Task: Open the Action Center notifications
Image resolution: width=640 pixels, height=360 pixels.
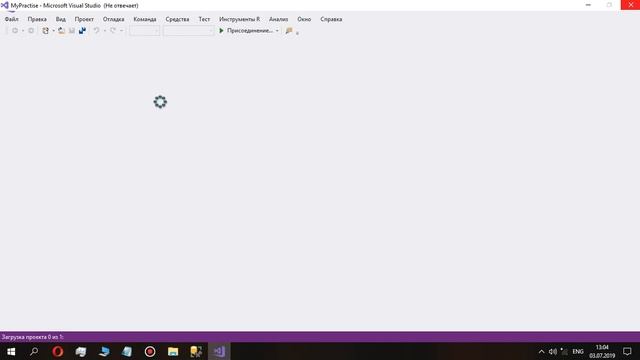Action: tap(627, 351)
